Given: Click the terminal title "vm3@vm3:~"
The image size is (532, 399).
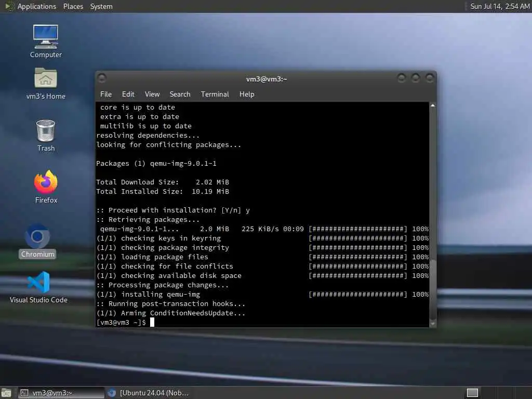Looking at the screenshot, I should [267, 79].
